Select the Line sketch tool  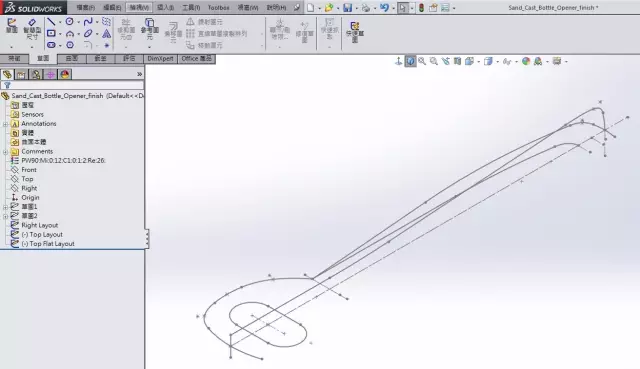coord(51,22)
